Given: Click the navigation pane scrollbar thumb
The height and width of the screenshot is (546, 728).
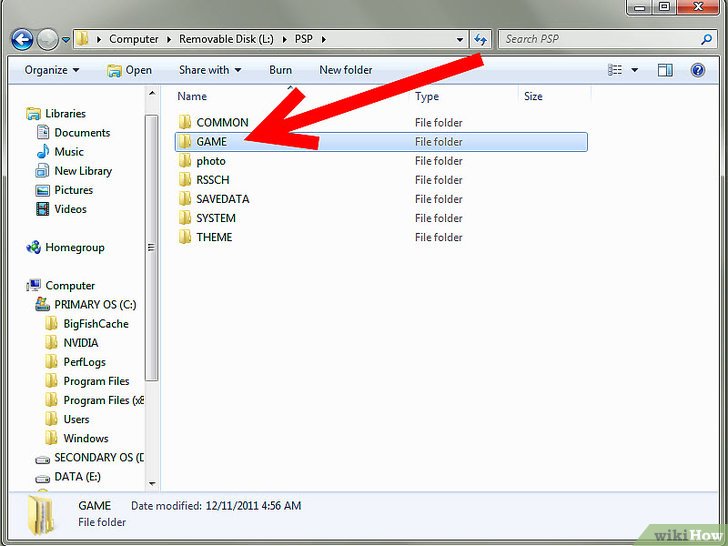Looking at the screenshot, I should point(151,247).
